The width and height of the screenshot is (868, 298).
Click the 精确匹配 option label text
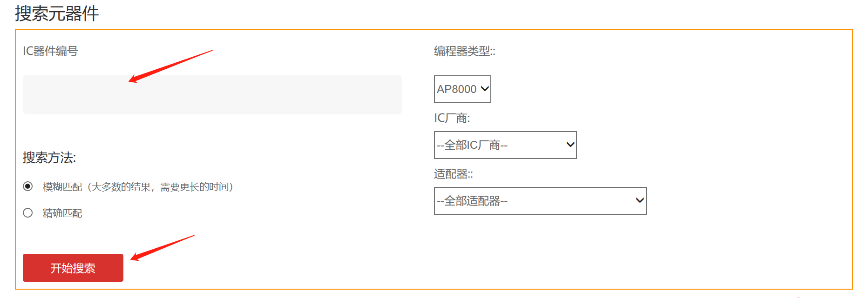pyautogui.click(x=62, y=213)
